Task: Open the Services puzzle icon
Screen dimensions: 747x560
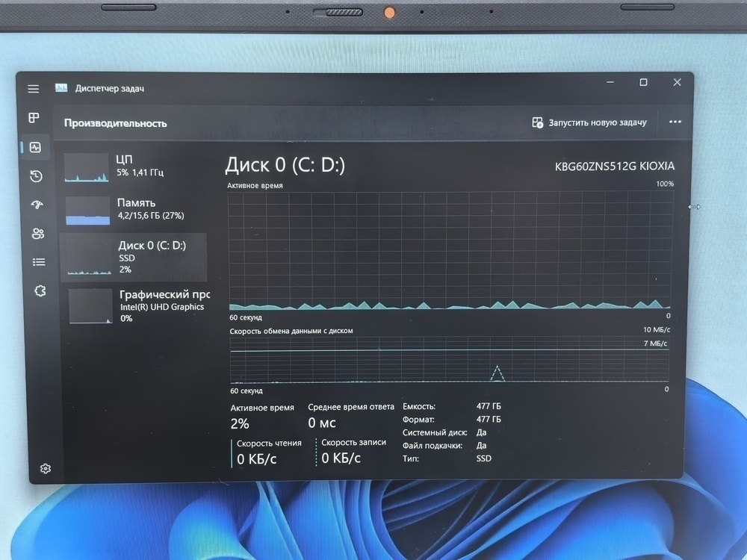Action: (40, 291)
